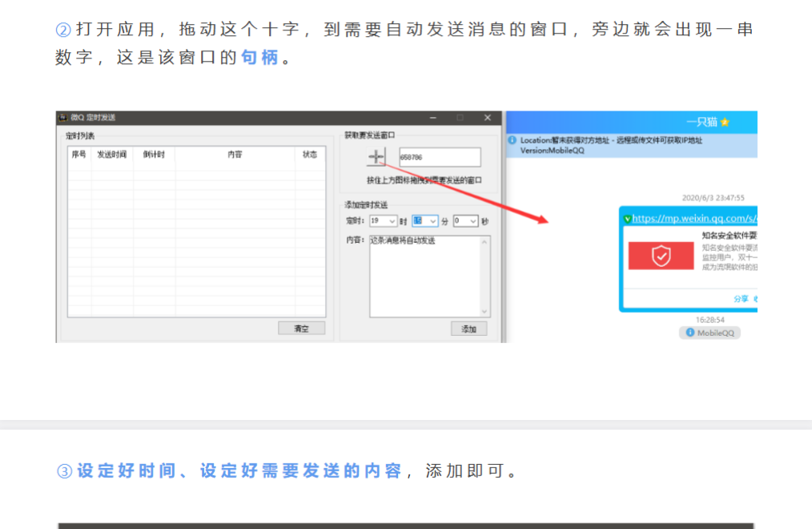
Task: Click the yellow star beside 一只猫
Action: [725, 123]
